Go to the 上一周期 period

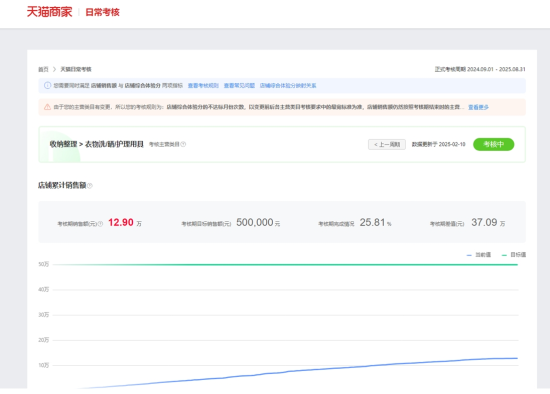387,144
